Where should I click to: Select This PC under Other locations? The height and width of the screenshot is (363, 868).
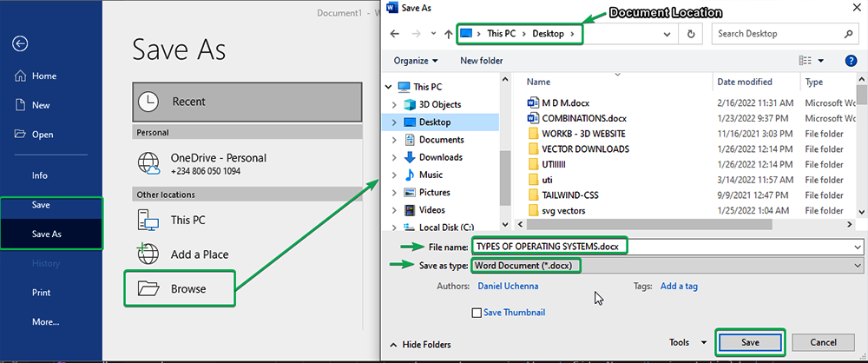pyautogui.click(x=247, y=220)
